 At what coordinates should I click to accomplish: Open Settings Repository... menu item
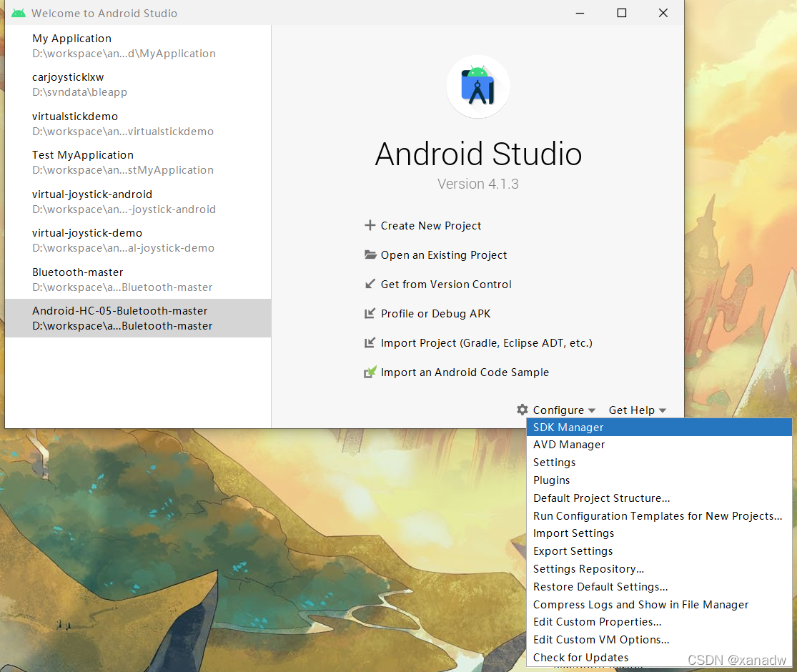tap(659, 569)
